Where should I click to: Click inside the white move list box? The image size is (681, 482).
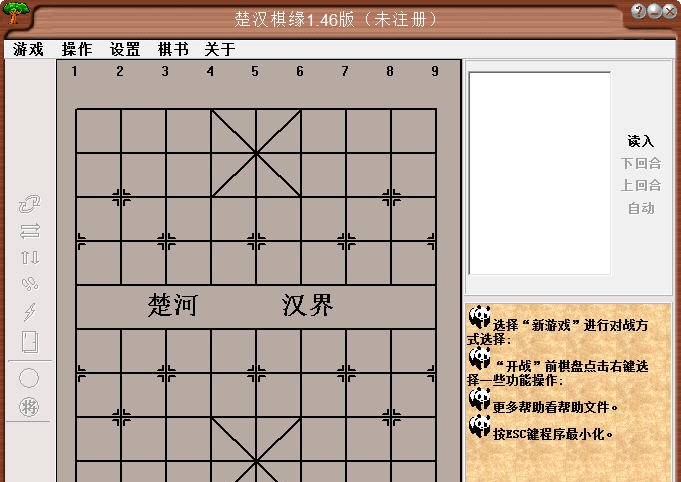pyautogui.click(x=539, y=173)
